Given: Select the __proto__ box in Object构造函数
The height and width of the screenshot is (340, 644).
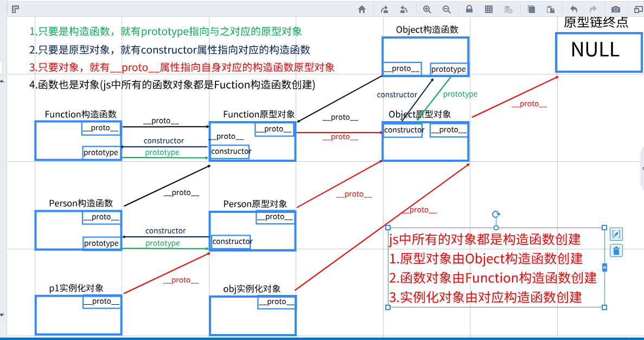Looking at the screenshot, I should pos(401,68).
